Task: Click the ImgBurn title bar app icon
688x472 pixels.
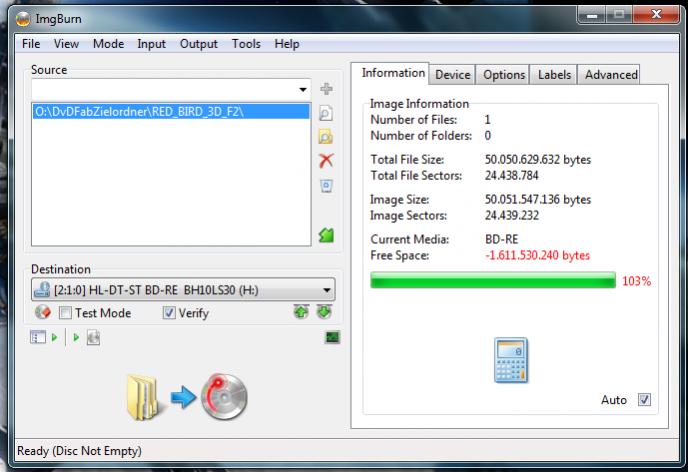Action: tap(23, 19)
